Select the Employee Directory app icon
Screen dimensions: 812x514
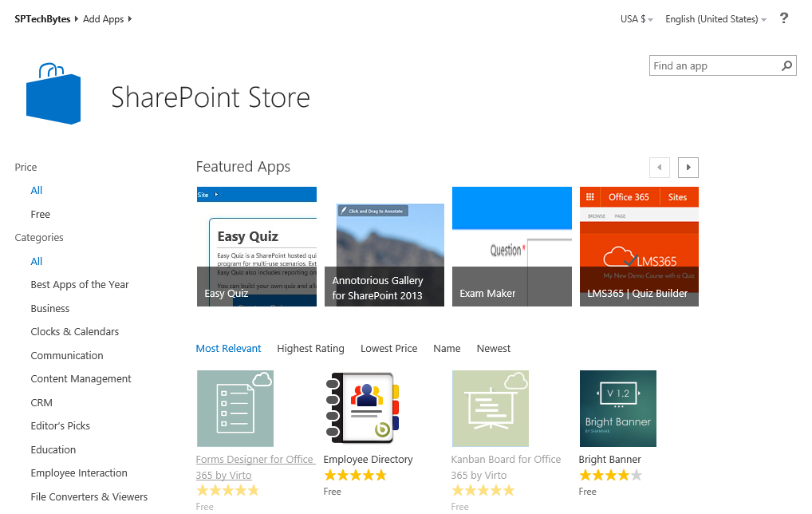pyautogui.click(x=363, y=408)
